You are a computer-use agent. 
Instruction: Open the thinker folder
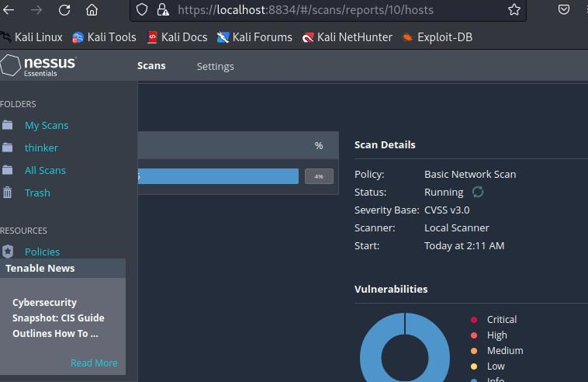click(x=41, y=148)
